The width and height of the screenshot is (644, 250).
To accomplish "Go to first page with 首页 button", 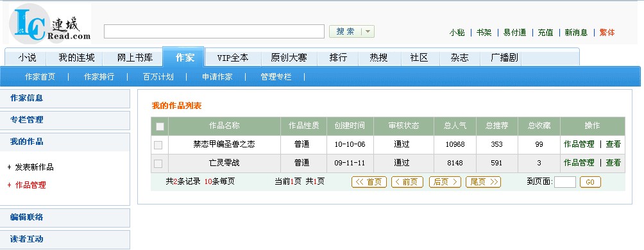I will tap(369, 182).
